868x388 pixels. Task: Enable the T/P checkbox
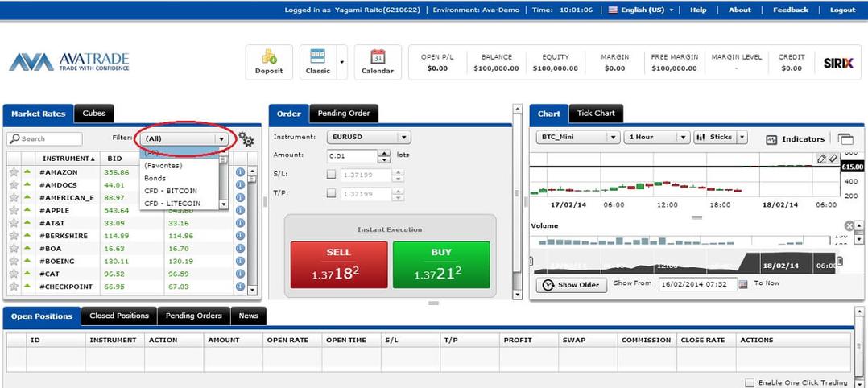pyautogui.click(x=331, y=193)
